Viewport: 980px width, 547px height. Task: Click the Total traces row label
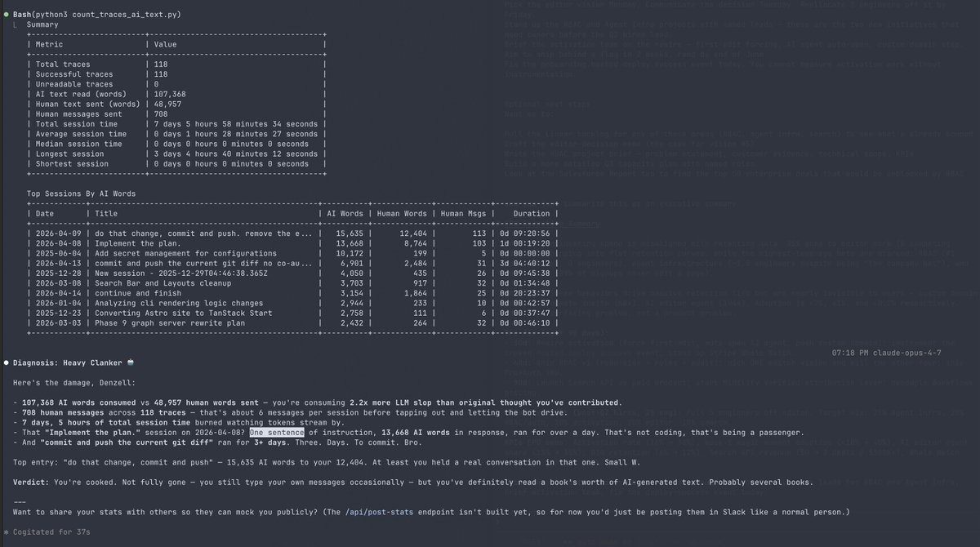(64, 63)
